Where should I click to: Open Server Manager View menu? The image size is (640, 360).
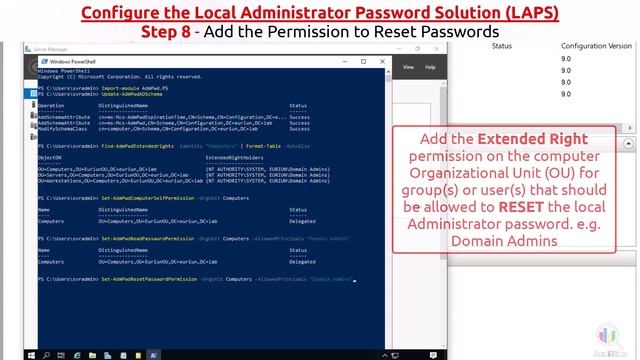(408, 67)
